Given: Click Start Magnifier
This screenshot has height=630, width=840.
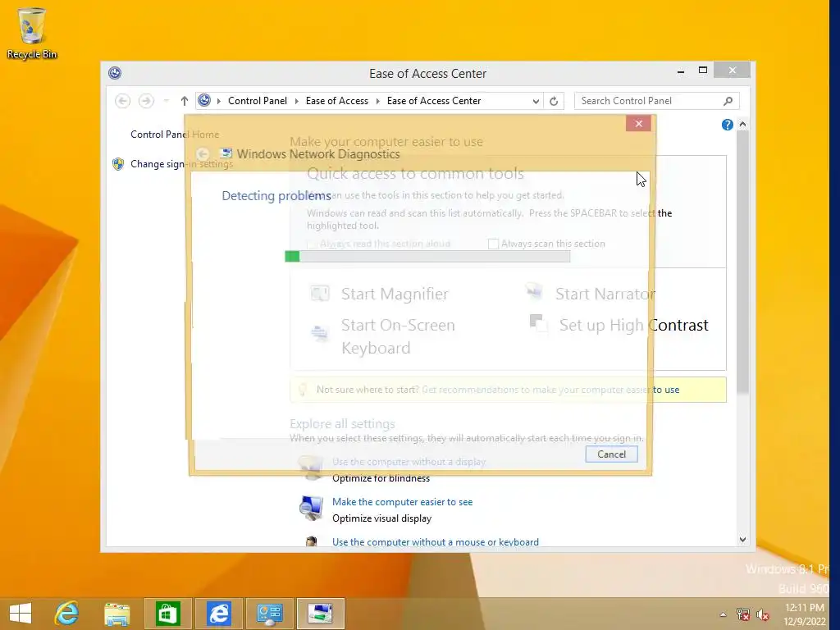Looking at the screenshot, I should tap(395, 294).
